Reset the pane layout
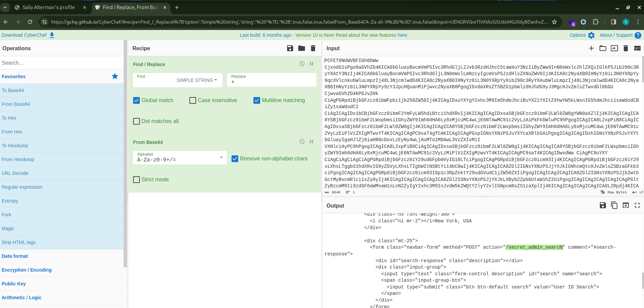 pyautogui.click(x=637, y=48)
